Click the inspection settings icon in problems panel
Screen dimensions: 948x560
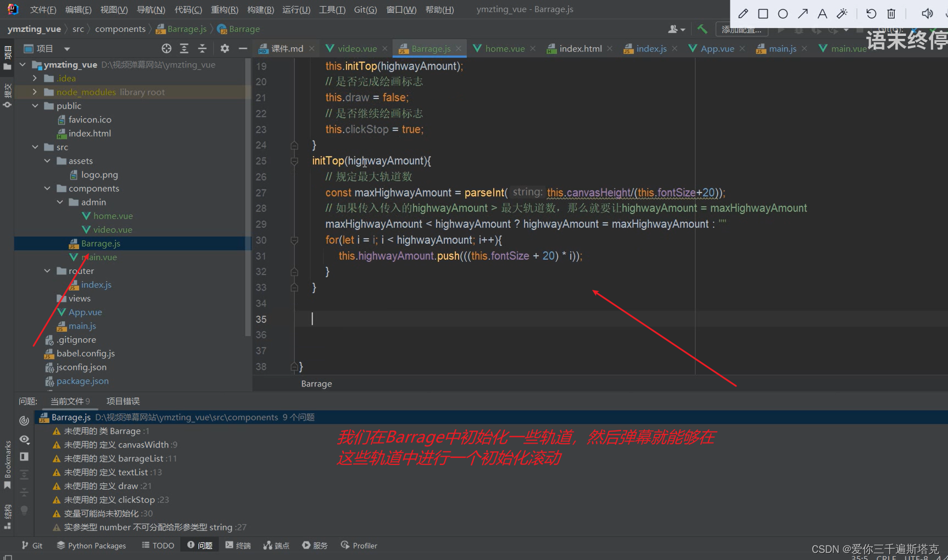pos(24,421)
